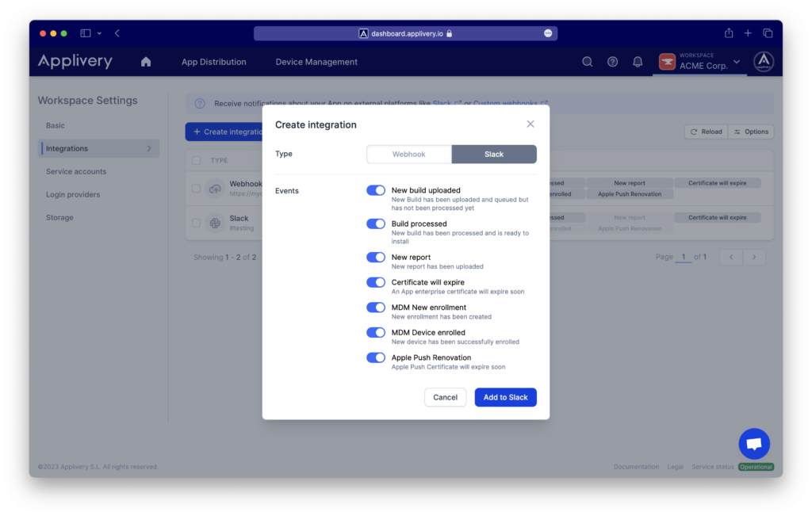
Task: Check the Webhook row checkbox
Action: (197, 189)
